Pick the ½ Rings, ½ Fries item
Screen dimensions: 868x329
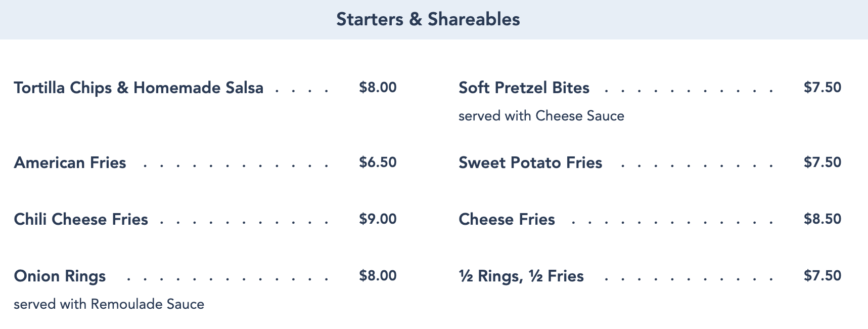tap(521, 276)
